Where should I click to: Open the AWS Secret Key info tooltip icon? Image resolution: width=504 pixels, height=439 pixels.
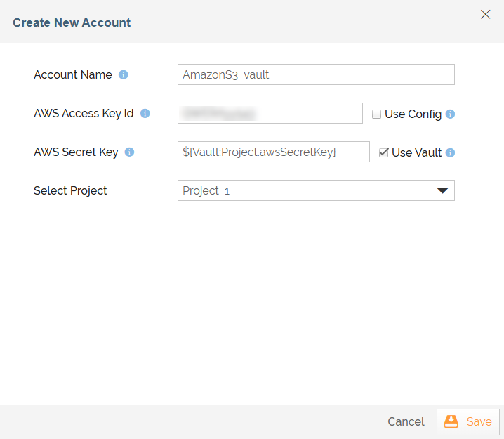pyautogui.click(x=129, y=152)
